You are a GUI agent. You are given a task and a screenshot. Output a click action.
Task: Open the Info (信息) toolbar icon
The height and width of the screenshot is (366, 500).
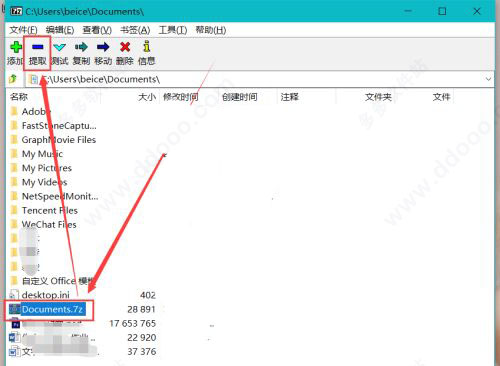pos(146,47)
